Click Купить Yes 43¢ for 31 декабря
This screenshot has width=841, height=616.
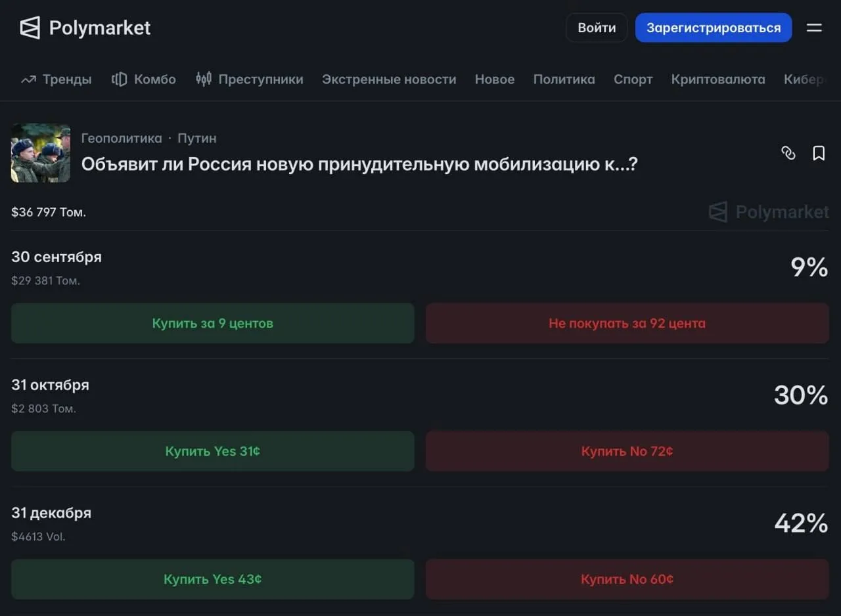pyautogui.click(x=213, y=579)
